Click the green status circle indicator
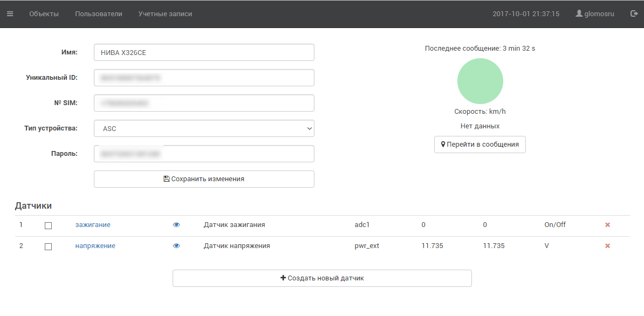 [x=480, y=81]
